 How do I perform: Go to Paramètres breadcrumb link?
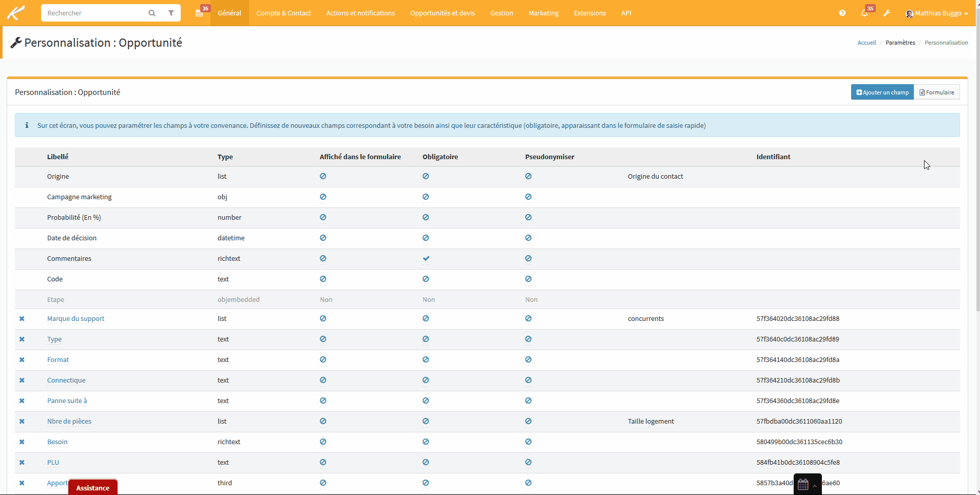pyautogui.click(x=900, y=43)
